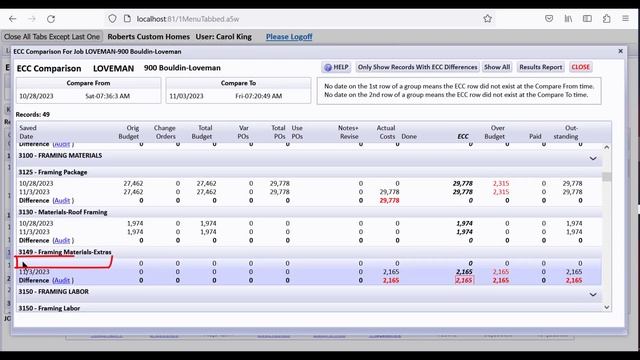The width and height of the screenshot is (640, 360).
Task: Click the Orig Budget column header
Action: pyautogui.click(x=129, y=132)
